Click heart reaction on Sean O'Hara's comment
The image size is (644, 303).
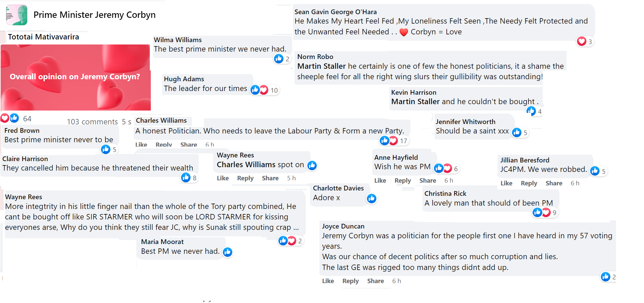[x=581, y=41]
